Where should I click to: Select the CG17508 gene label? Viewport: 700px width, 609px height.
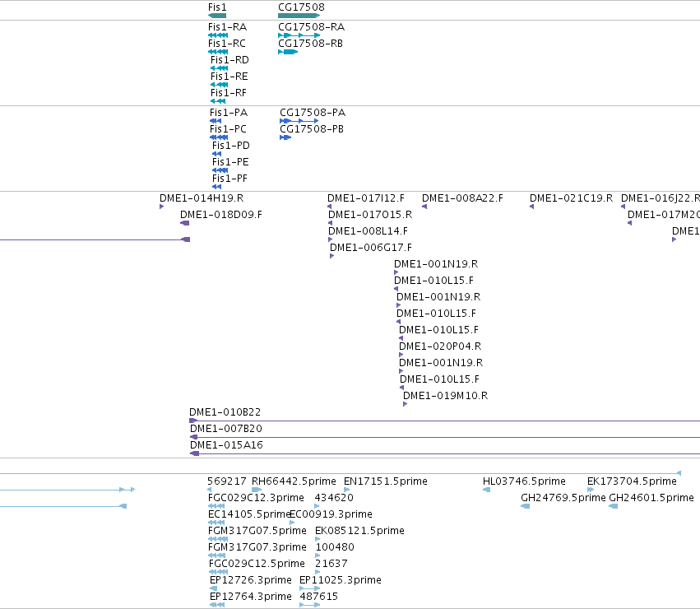(301, 7)
